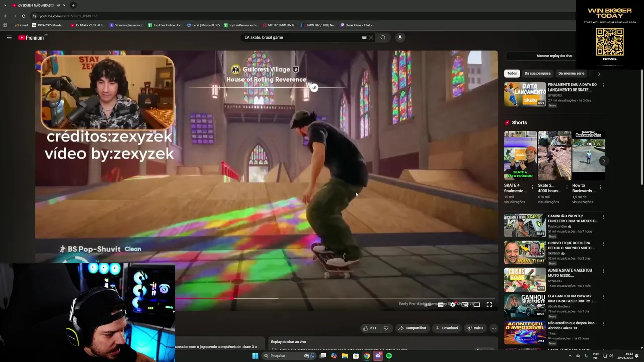This screenshot has width=644, height=362.
Task: Reload the page with the refresh icon
Action: pos(23,16)
